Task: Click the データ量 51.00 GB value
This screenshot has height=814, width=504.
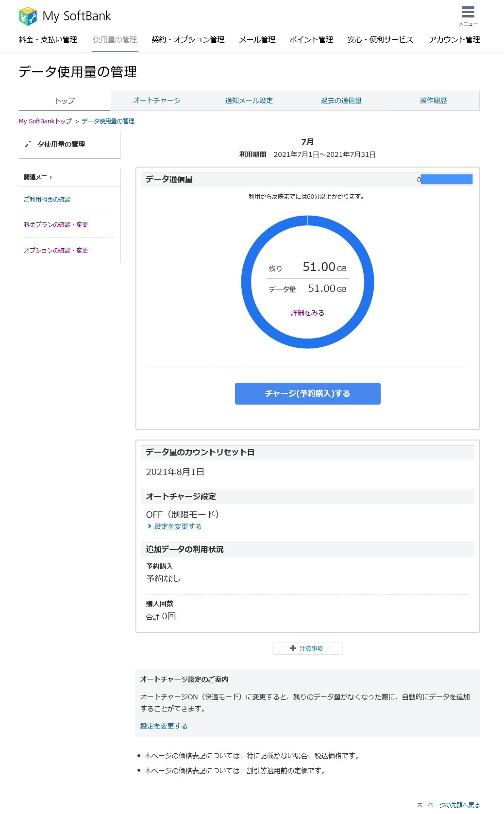Action: coord(327,288)
